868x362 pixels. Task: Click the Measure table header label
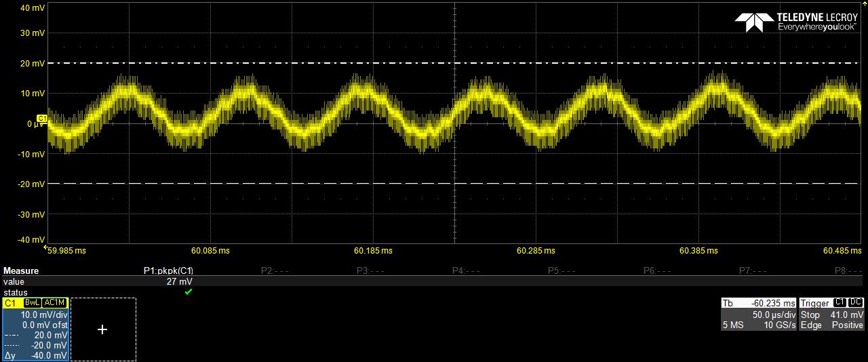21,270
